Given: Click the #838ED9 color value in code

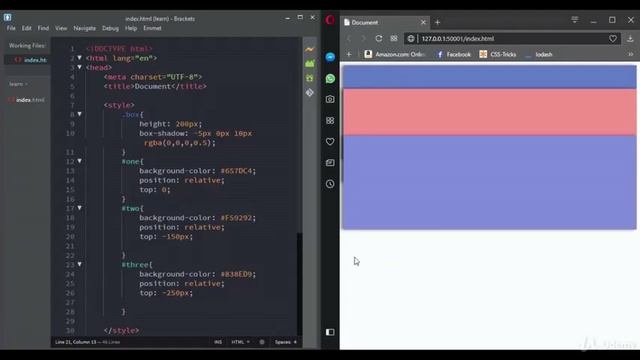Looking at the screenshot, I should tap(236, 274).
